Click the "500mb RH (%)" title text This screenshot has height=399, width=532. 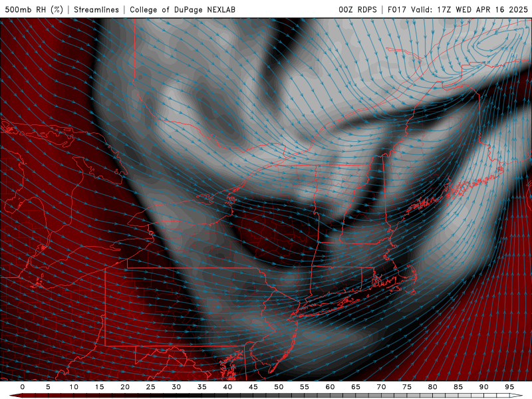(34, 9)
